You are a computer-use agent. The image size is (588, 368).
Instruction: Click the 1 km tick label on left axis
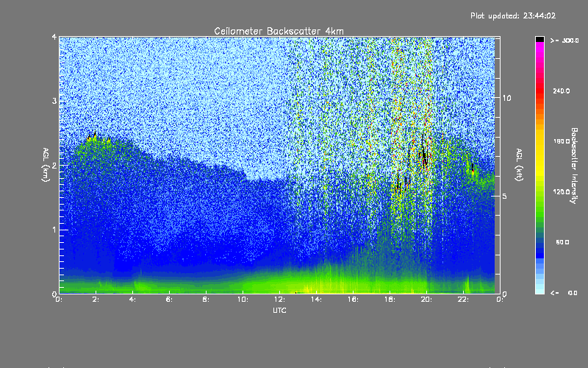point(54,230)
